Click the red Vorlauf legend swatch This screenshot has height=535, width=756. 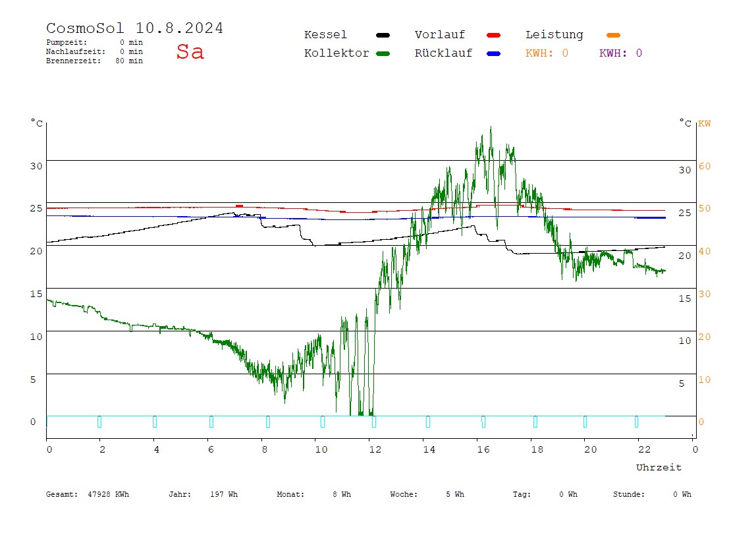pos(494,35)
